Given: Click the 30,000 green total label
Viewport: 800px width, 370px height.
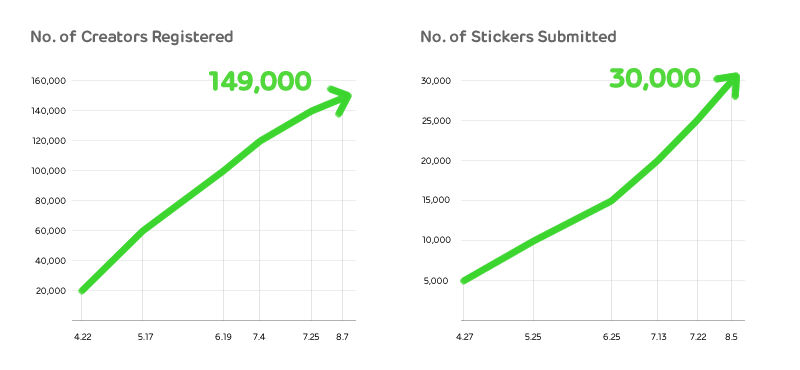Looking at the screenshot, I should (655, 79).
